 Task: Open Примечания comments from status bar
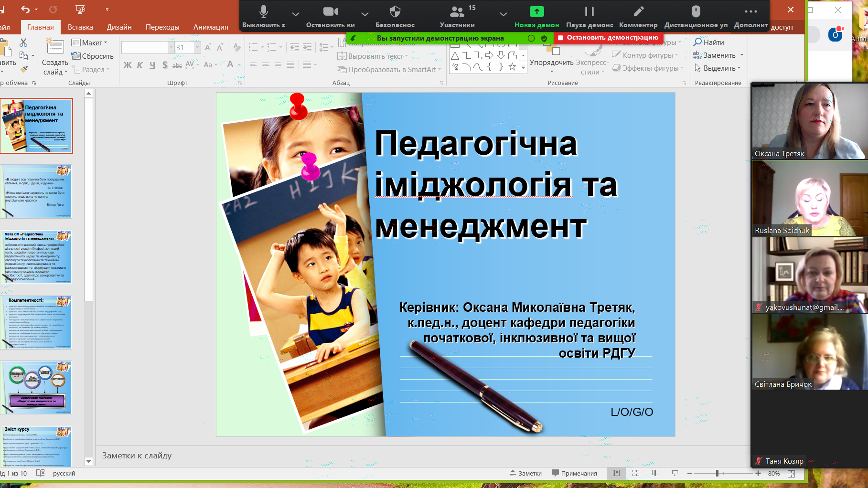tap(574, 474)
